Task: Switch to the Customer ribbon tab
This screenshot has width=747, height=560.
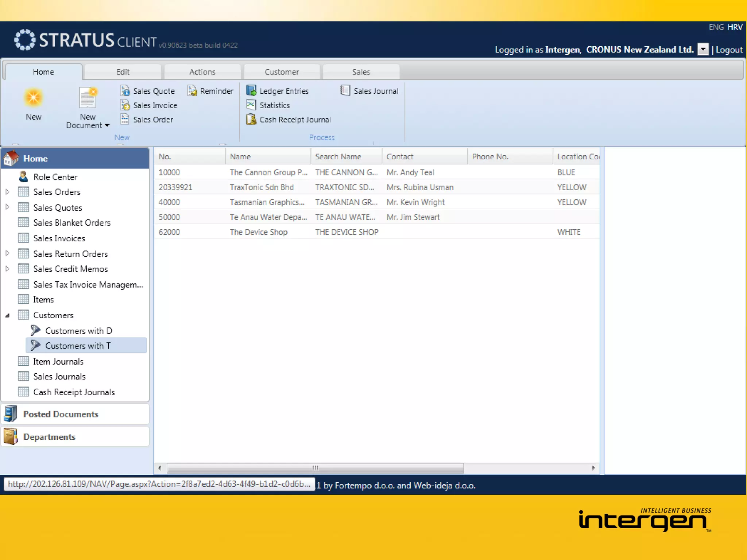Action: (x=282, y=72)
